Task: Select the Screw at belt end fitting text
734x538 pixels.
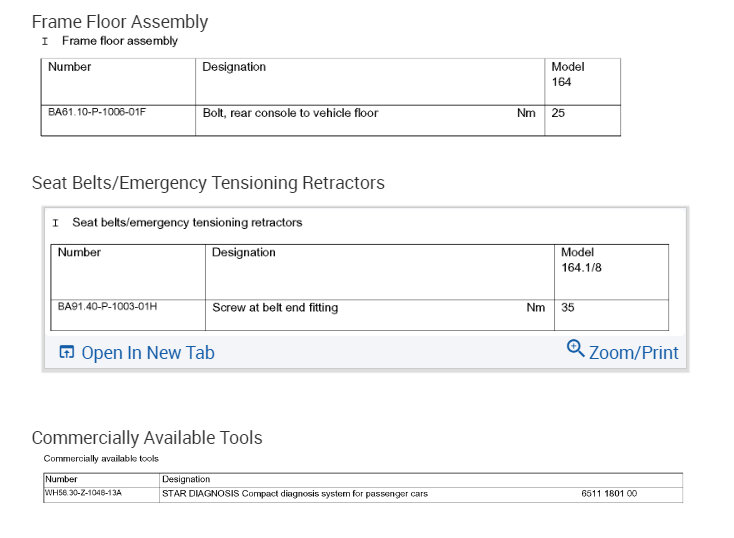Action: click(275, 308)
